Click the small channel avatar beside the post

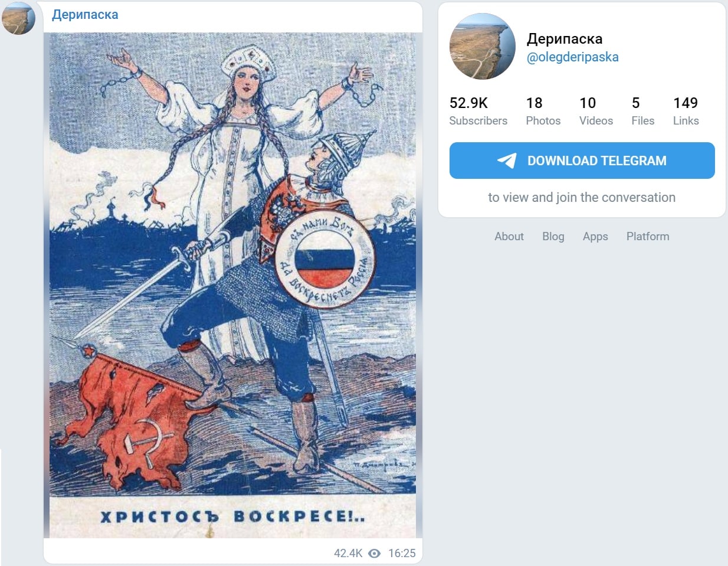18,18
